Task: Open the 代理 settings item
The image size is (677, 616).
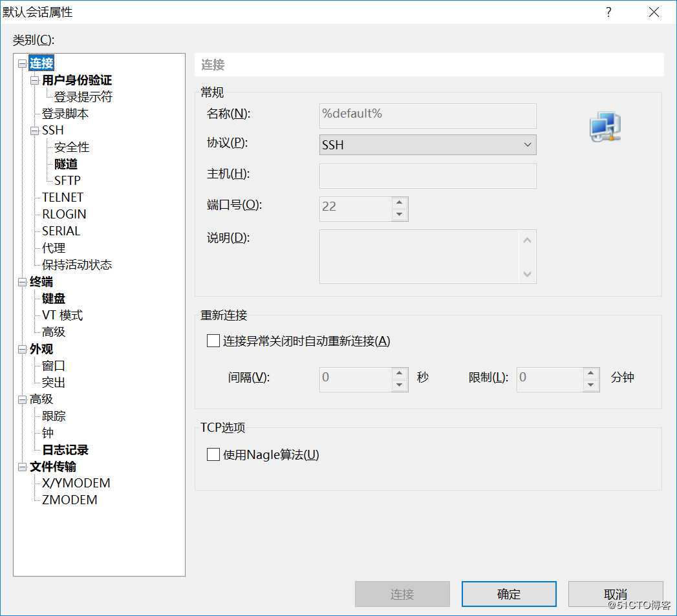Action: coord(54,248)
